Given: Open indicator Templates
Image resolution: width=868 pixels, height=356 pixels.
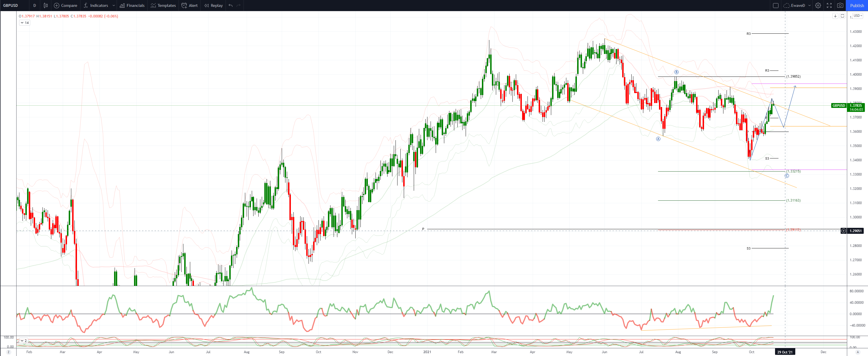Looking at the screenshot, I should pyautogui.click(x=163, y=5).
